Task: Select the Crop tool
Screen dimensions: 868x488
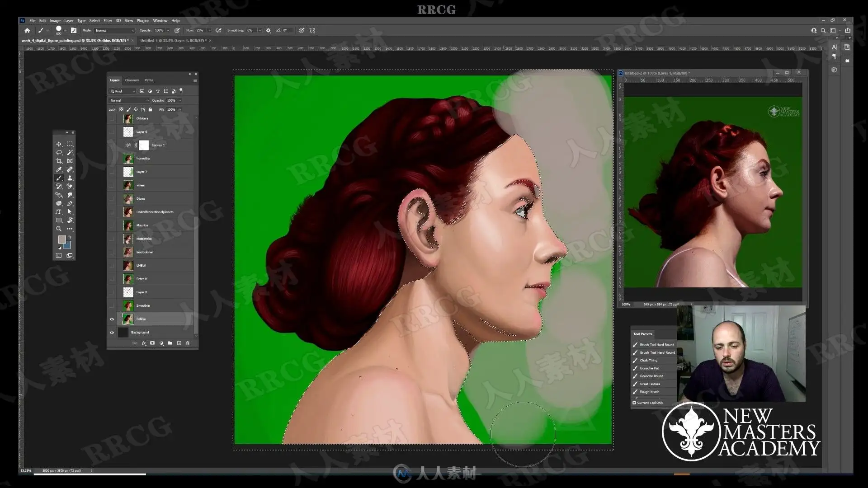Action: pos(59,161)
